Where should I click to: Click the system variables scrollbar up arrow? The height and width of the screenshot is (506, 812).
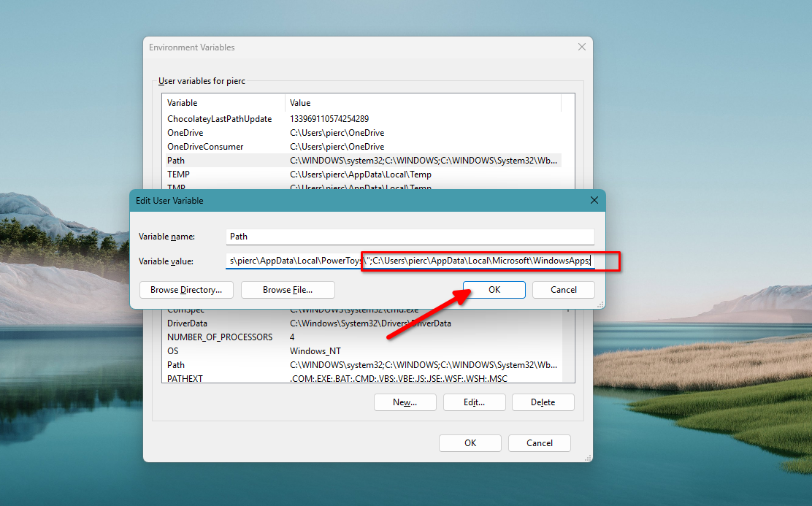[x=568, y=310]
